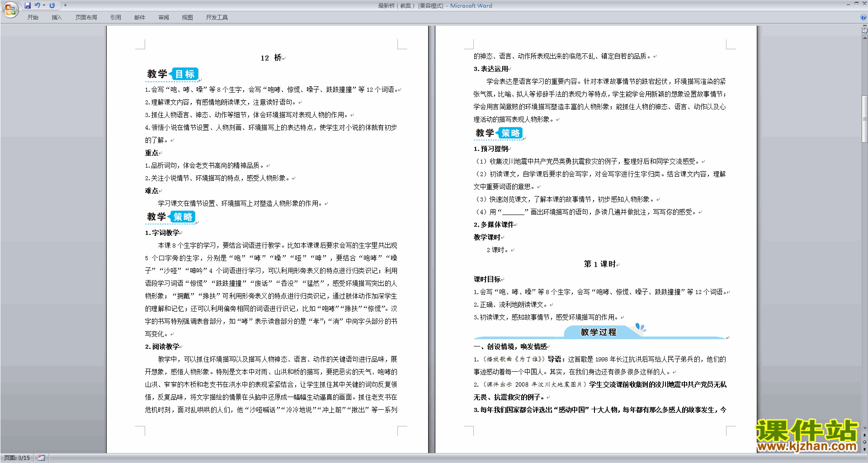The height and width of the screenshot is (463, 868).
Task: Click the line '学习课文在情节设置、环境描写上...'
Action: pos(240,204)
